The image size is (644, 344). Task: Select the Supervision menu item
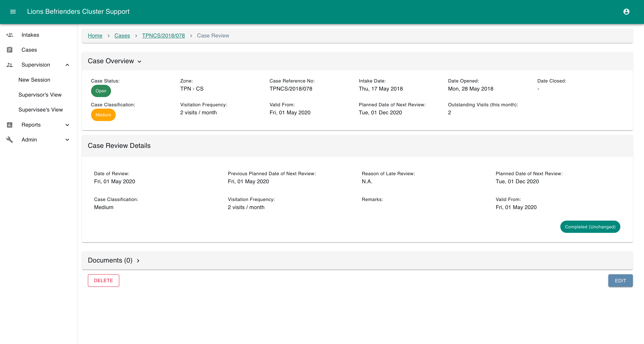point(39,65)
